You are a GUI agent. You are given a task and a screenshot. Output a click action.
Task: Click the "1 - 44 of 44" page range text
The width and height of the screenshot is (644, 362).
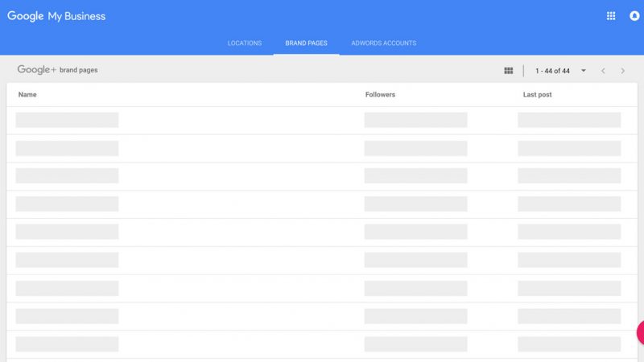tap(552, 71)
